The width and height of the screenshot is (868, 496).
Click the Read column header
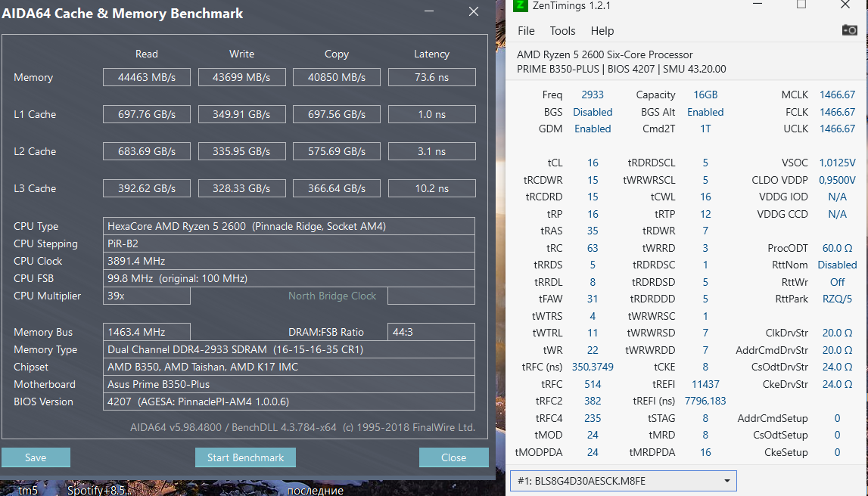147,54
